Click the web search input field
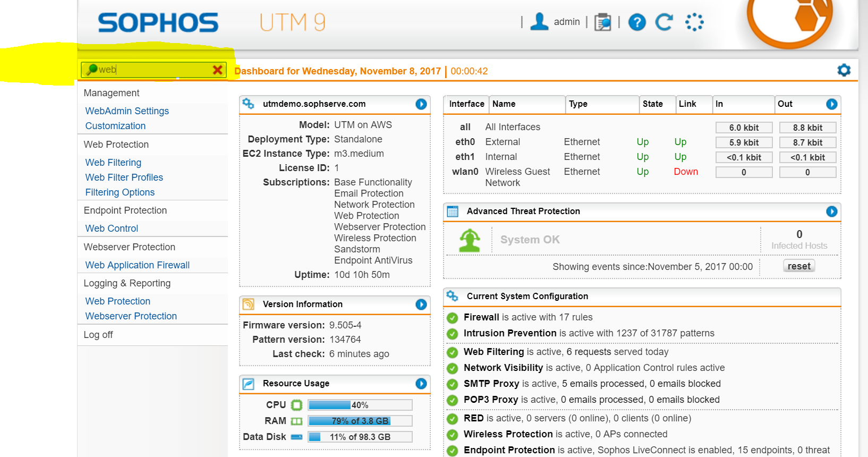868x457 pixels. [155, 70]
